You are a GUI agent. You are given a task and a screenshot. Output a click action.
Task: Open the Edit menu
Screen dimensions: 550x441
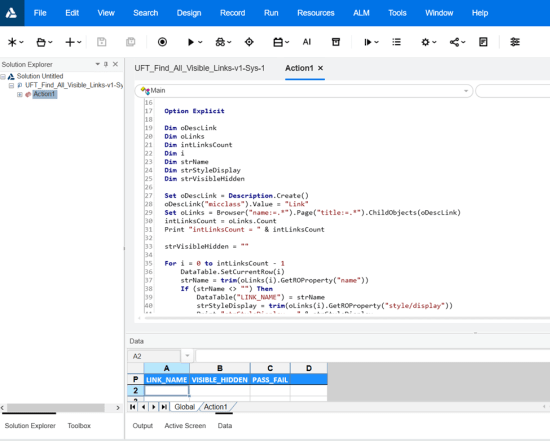coord(72,13)
